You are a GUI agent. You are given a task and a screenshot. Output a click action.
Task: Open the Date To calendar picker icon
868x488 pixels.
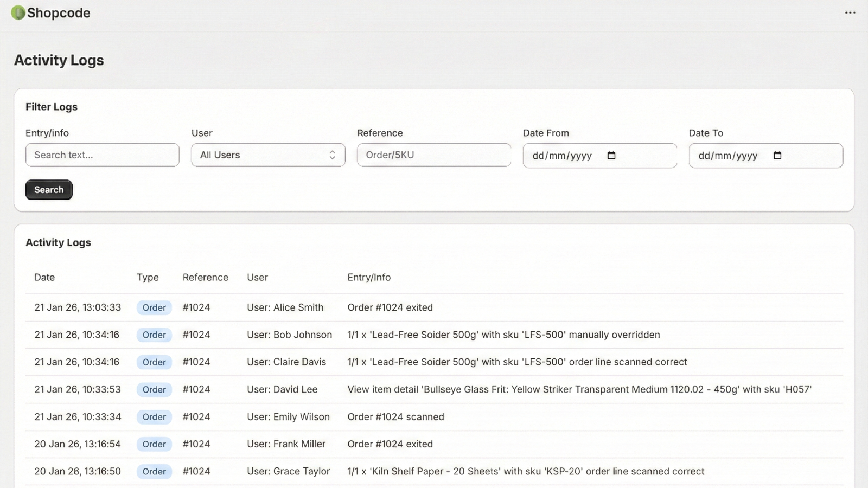[777, 156]
